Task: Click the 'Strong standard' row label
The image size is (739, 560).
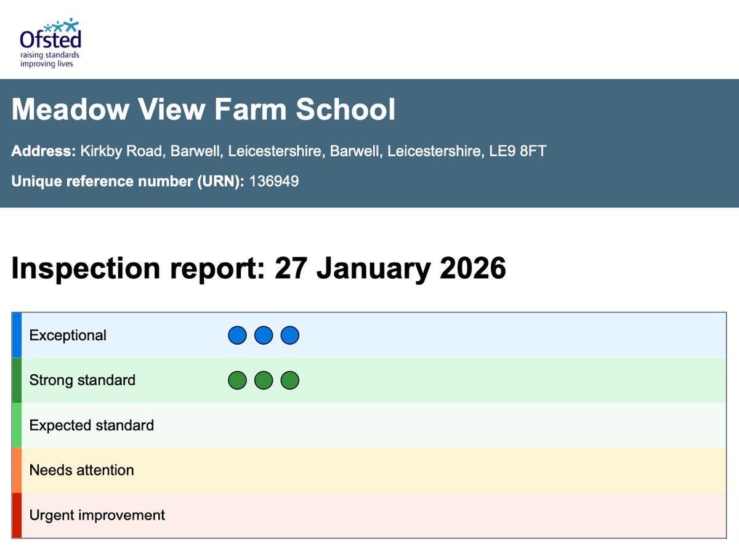Action: tap(83, 380)
